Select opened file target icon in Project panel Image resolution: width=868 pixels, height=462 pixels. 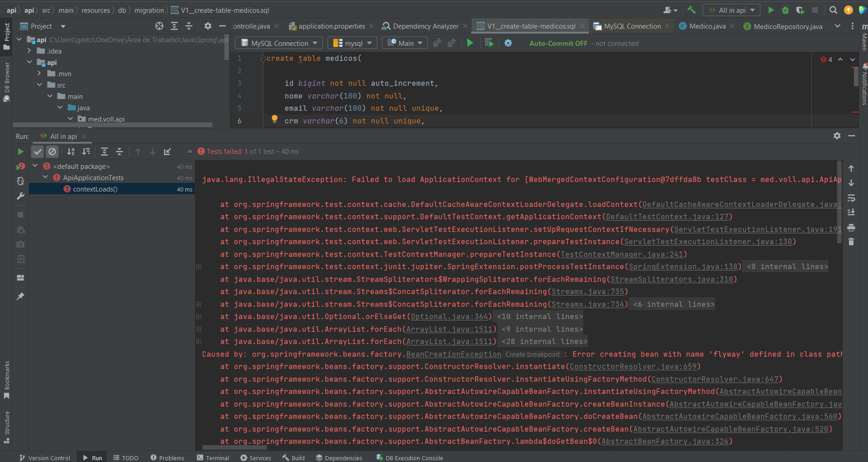point(159,26)
